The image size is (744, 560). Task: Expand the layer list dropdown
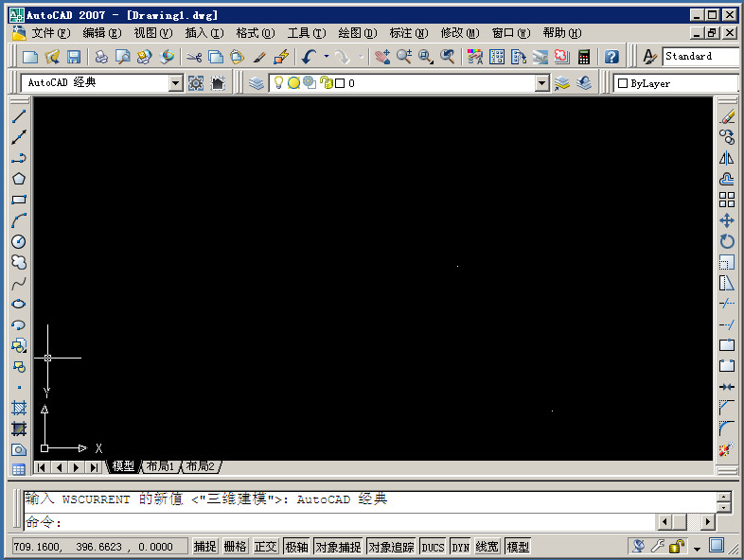pos(541,83)
